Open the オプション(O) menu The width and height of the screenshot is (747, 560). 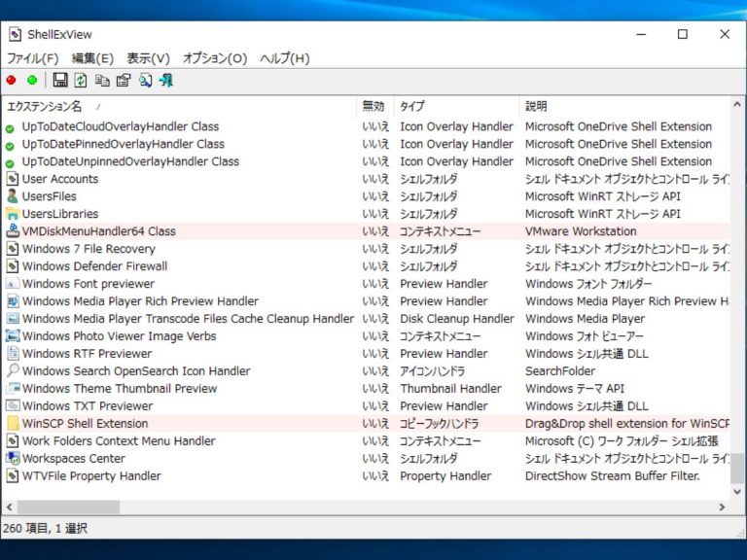[x=215, y=58]
